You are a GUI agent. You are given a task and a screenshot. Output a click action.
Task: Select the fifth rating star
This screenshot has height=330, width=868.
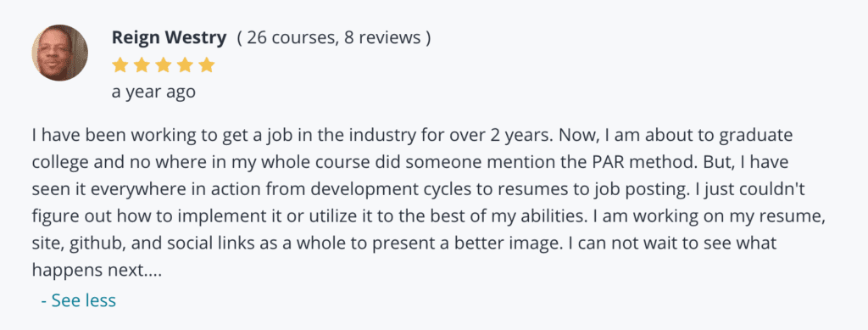point(207,65)
